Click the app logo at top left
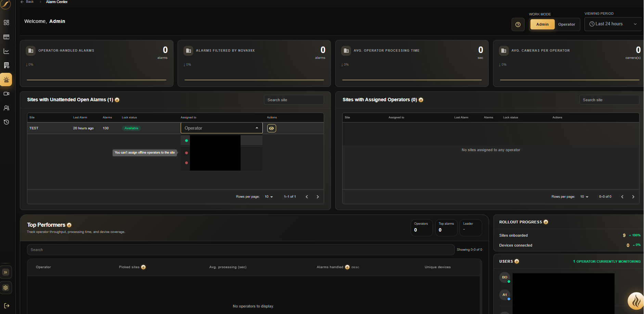 click(5, 4)
